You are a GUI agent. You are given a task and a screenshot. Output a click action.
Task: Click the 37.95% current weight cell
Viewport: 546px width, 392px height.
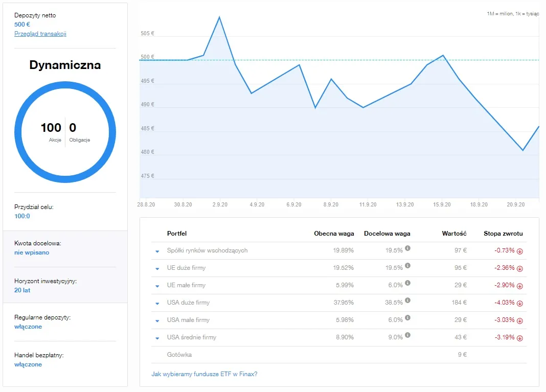(x=344, y=303)
